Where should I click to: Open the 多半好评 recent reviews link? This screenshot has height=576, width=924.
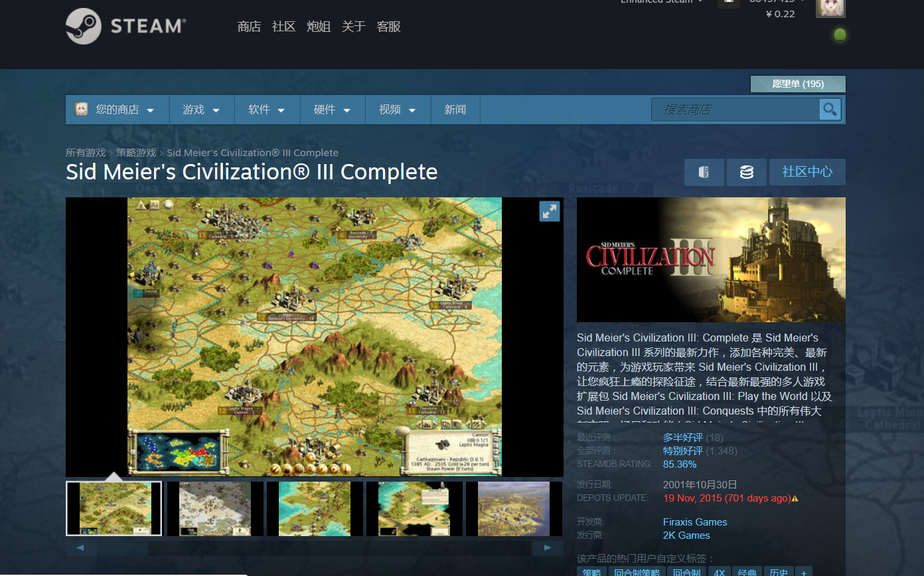(x=682, y=437)
